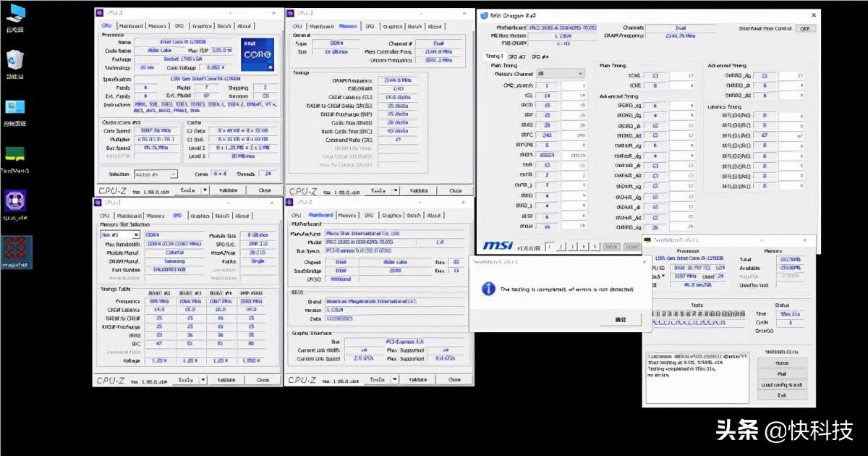Click Close in the Memory tab CPU-Z window
The width and height of the screenshot is (868, 456).
[454, 190]
